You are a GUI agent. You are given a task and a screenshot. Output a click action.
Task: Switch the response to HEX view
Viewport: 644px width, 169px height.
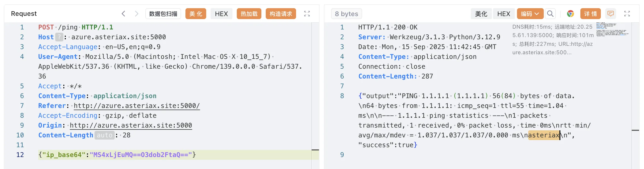pyautogui.click(x=504, y=14)
